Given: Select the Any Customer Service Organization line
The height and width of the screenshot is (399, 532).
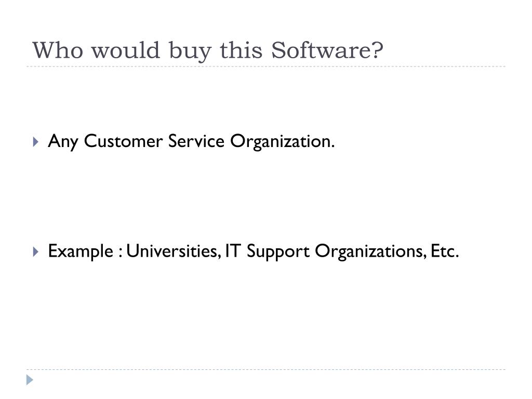Looking at the screenshot, I should [191, 141].
